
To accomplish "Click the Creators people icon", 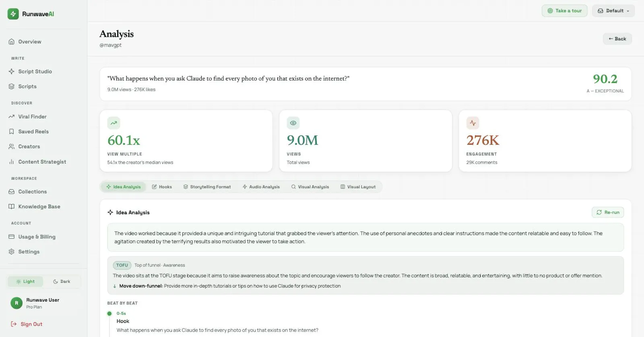I will [12, 147].
